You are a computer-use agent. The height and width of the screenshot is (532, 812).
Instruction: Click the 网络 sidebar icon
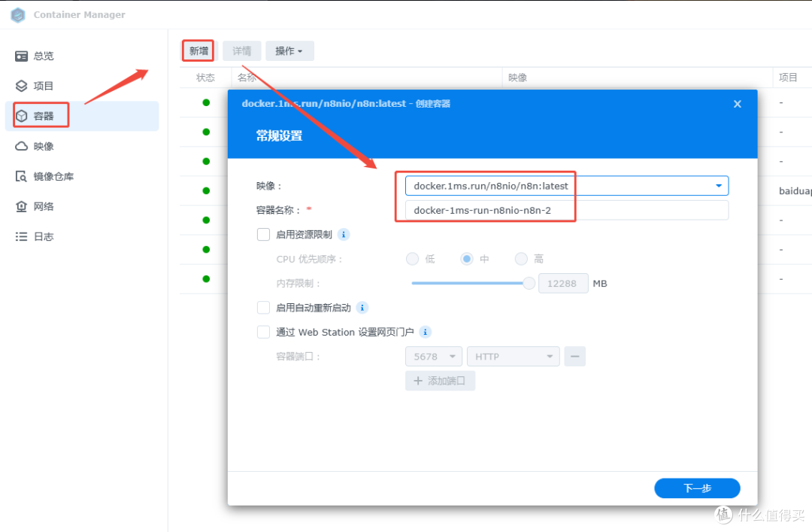point(21,206)
